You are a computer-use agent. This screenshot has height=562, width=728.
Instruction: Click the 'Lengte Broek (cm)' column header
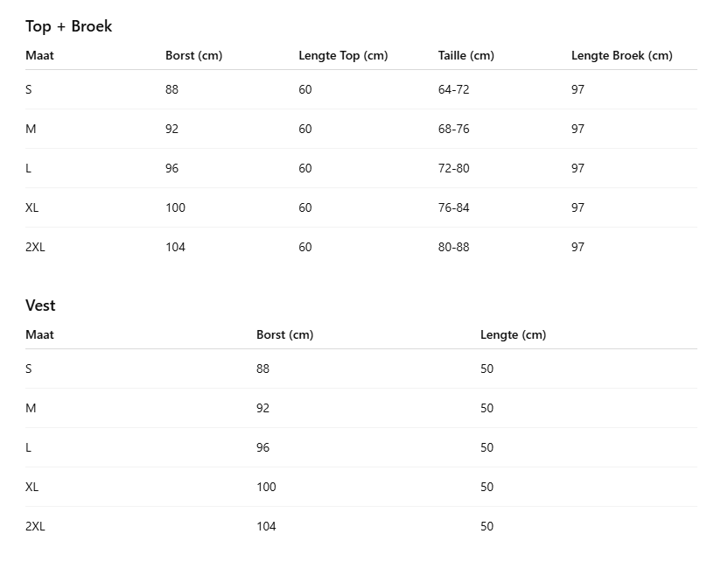(621, 55)
